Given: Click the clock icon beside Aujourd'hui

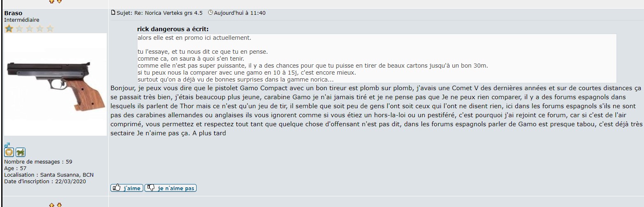Looking at the screenshot, I should [211, 13].
